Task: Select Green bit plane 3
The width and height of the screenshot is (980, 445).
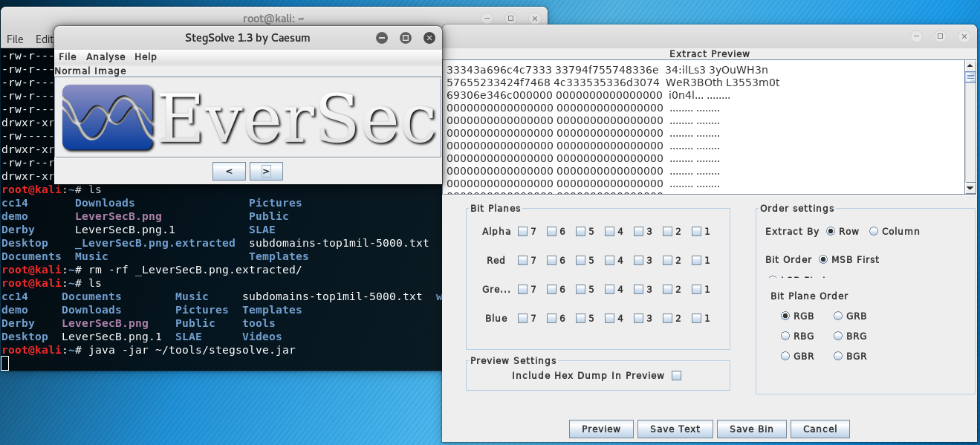Action: [x=639, y=289]
